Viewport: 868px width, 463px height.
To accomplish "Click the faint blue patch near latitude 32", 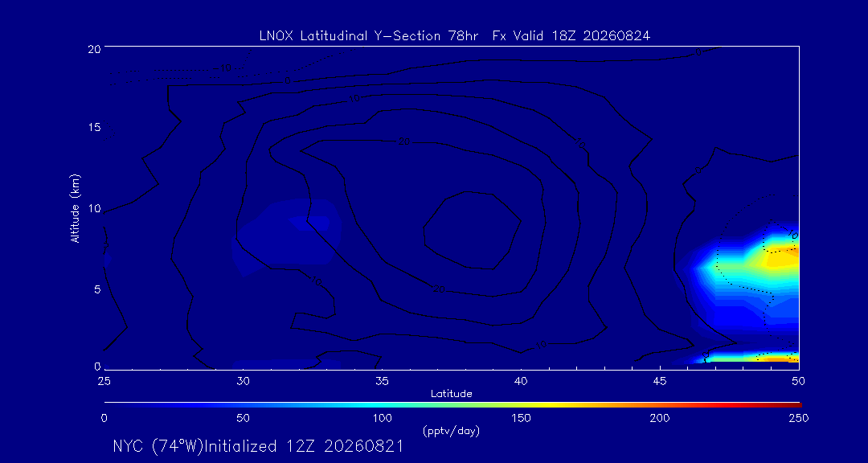I will (288, 237).
